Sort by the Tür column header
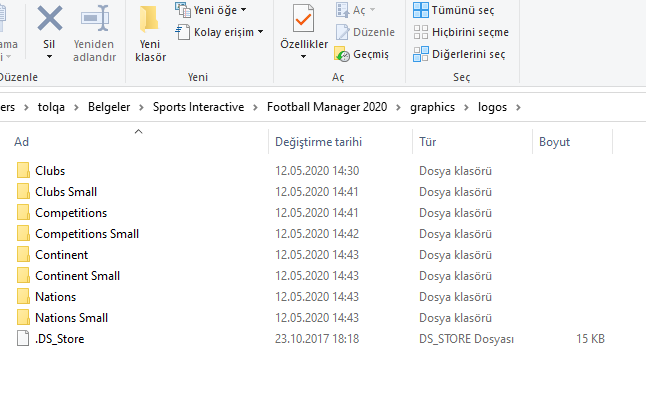Screen dimensions: 646x414 427,142
